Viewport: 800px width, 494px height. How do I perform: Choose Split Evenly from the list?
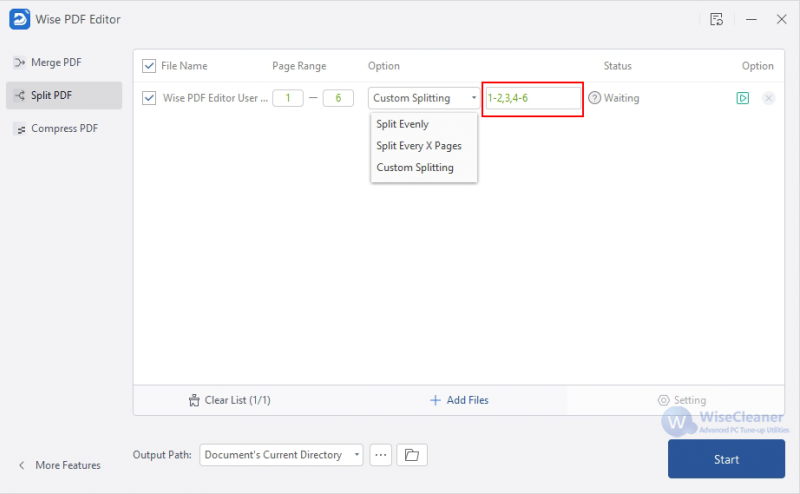pyautogui.click(x=423, y=124)
